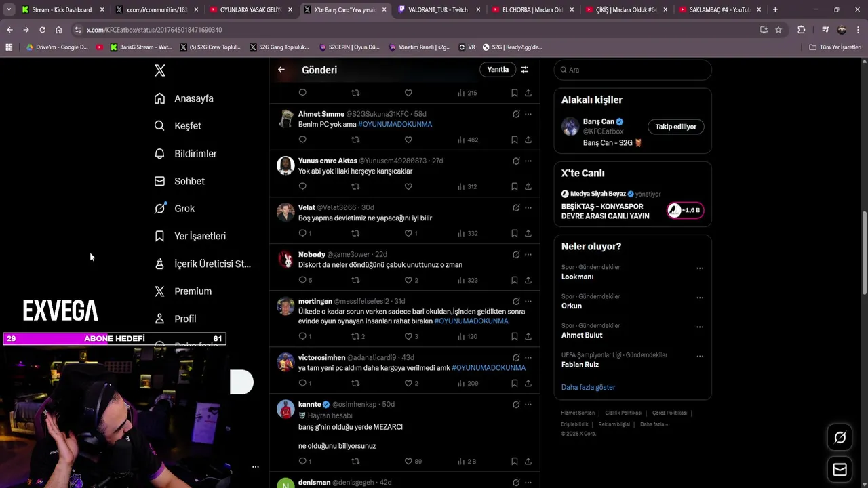Image resolution: width=868 pixels, height=488 pixels.
Task: Bookmark Velat's reply
Action: [514, 233]
